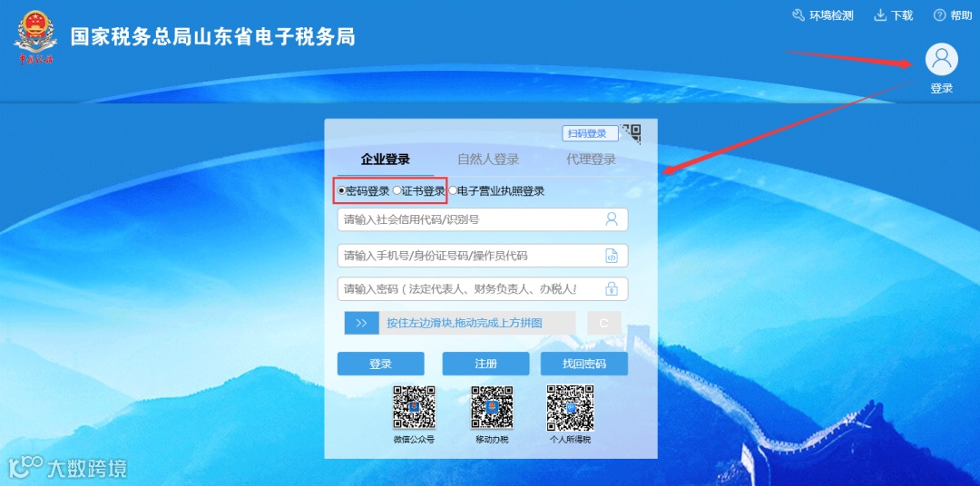Open the 帮助 help icon
The width and height of the screenshot is (980, 486).
point(939,15)
